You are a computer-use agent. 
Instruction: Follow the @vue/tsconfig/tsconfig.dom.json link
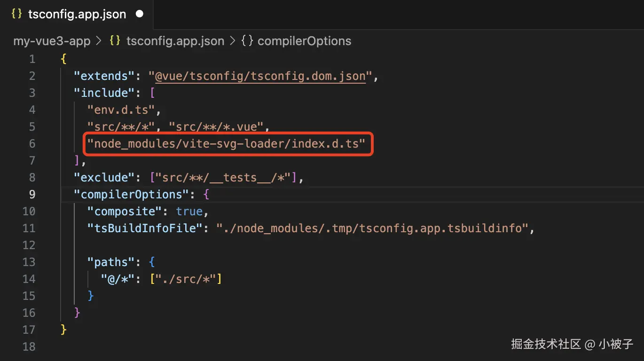pyautogui.click(x=260, y=76)
